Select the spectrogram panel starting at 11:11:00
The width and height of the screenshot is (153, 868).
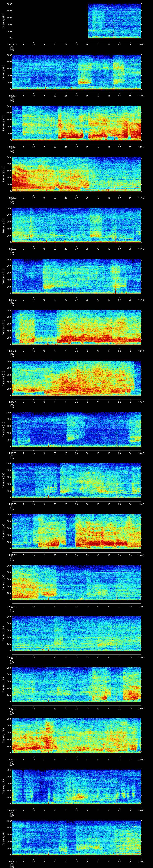point(77,123)
